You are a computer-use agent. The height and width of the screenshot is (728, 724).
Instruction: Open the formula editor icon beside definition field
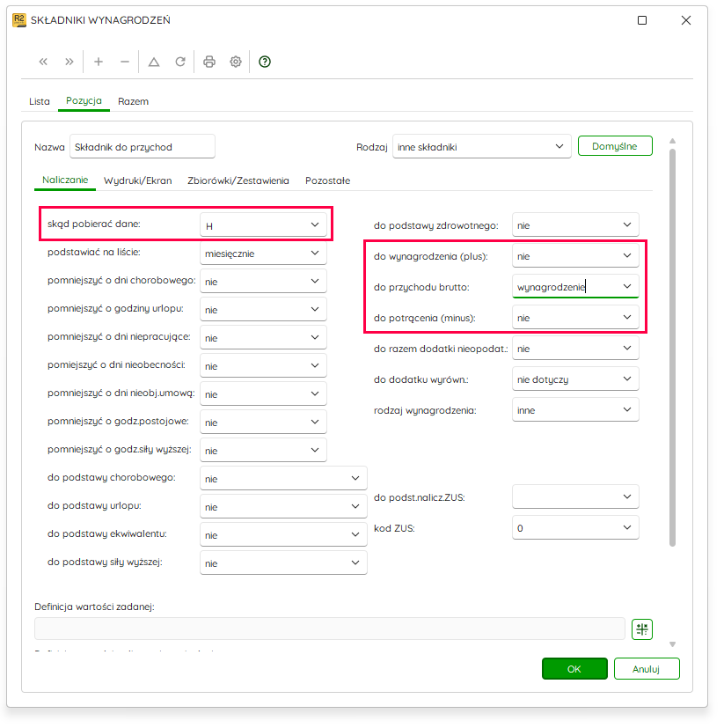pos(642,629)
